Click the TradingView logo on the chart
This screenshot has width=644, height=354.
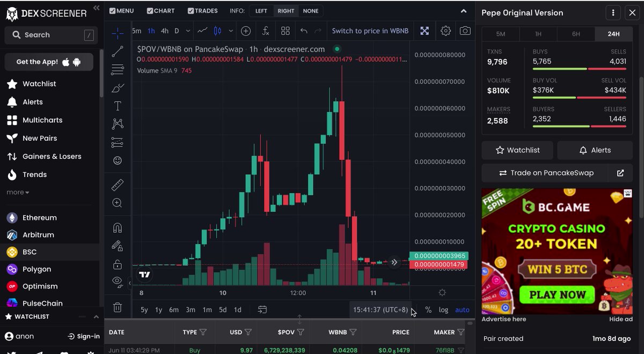(x=144, y=275)
